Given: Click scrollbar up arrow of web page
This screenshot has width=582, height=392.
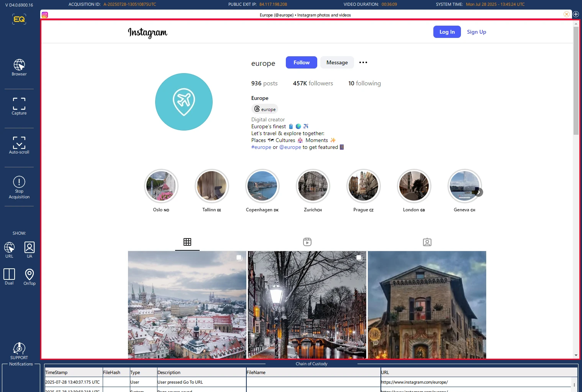Looking at the screenshot, I should point(576,24).
